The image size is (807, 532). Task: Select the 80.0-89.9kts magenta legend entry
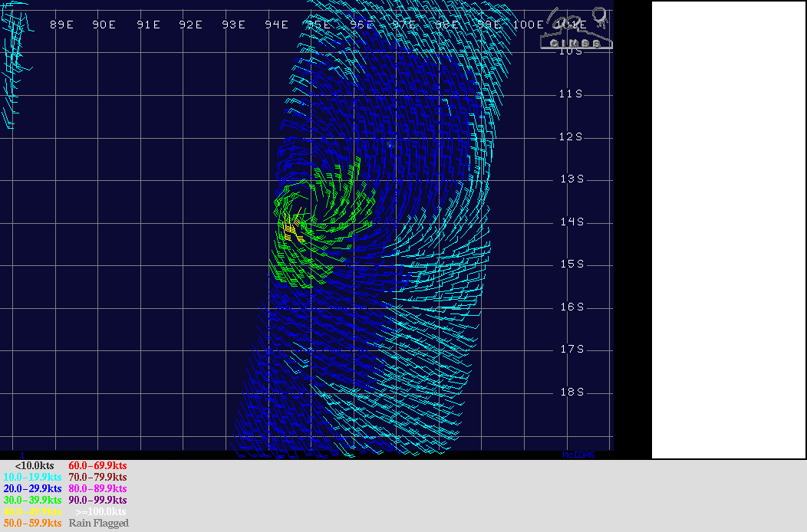(97, 488)
